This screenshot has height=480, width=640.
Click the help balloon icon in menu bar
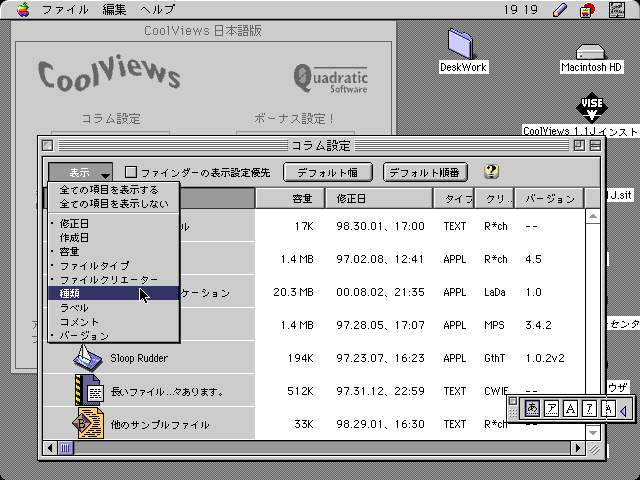(x=587, y=10)
